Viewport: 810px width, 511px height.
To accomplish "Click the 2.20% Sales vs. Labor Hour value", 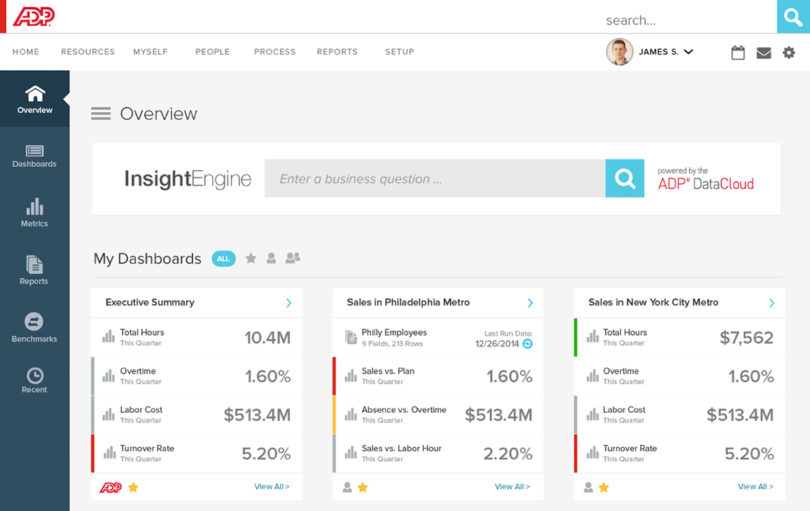I will [508, 454].
